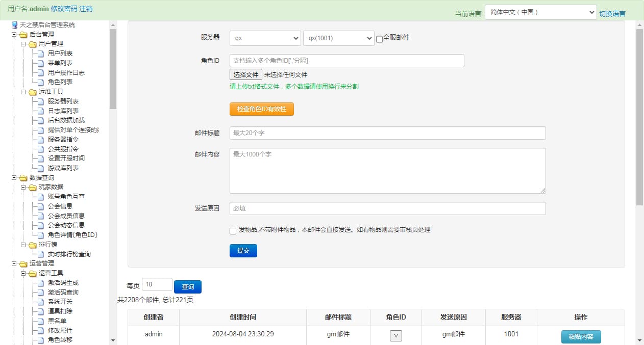Collapse the 用户管理 tree node

click(23, 44)
